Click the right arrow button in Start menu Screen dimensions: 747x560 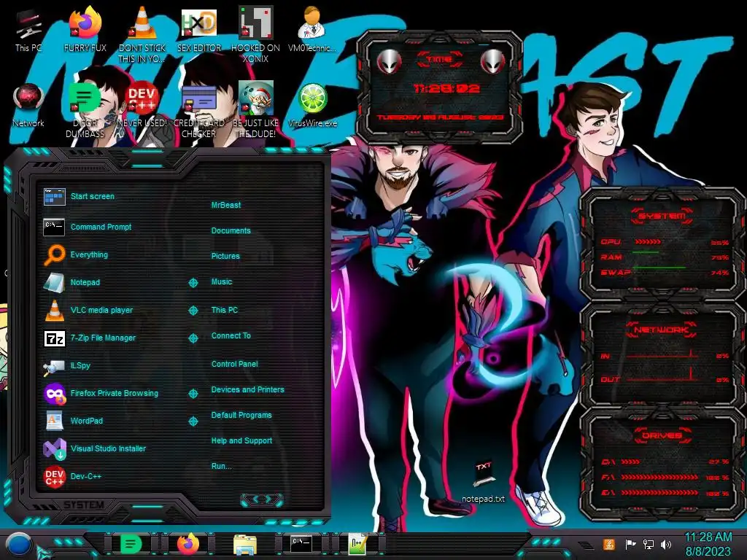(268, 499)
